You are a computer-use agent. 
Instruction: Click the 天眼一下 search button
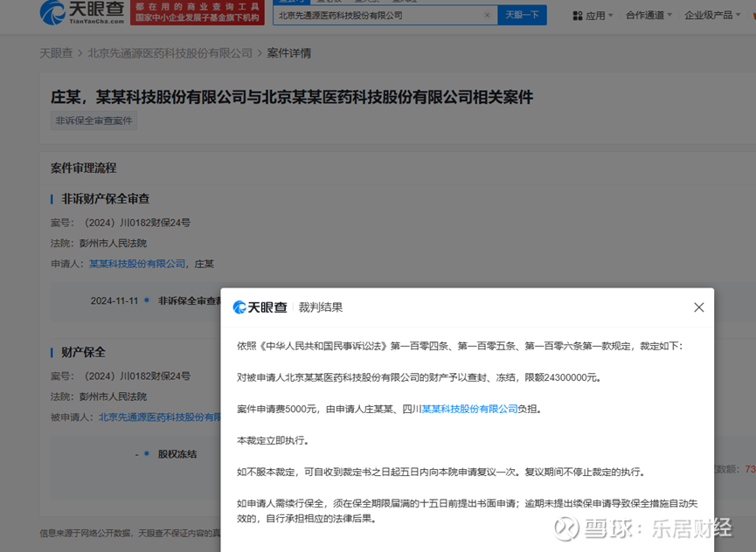tap(522, 15)
